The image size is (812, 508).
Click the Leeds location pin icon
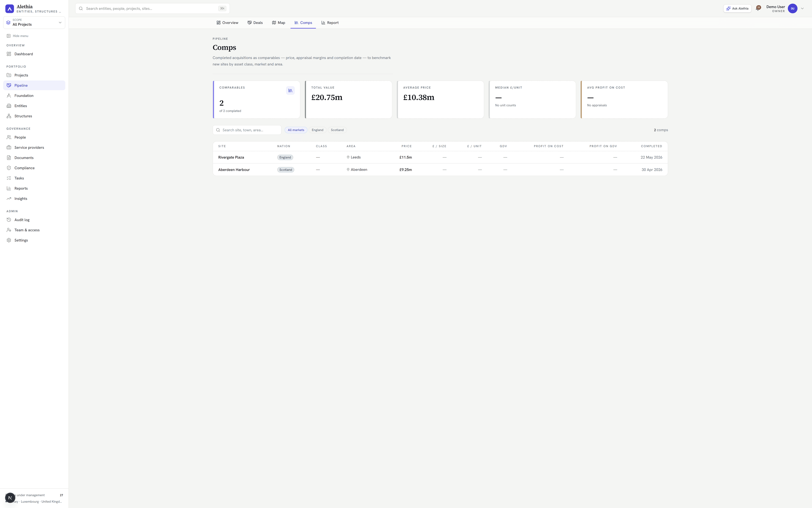pos(348,157)
